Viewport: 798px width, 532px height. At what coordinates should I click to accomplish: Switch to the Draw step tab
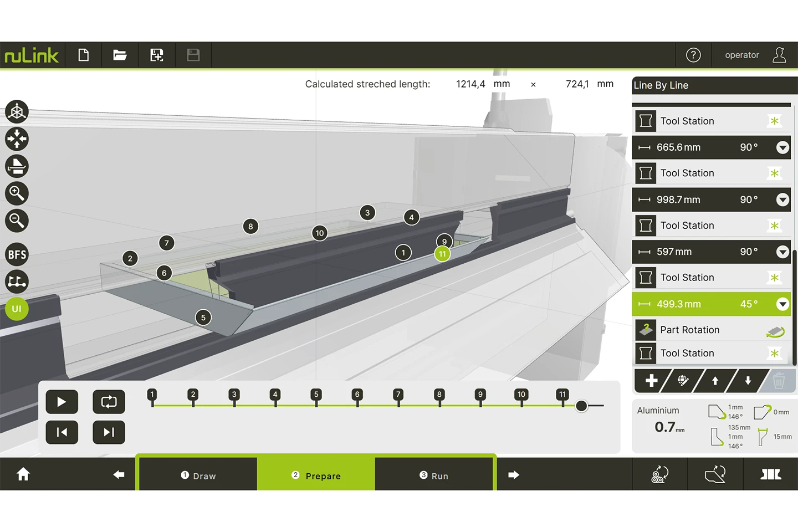(197, 475)
